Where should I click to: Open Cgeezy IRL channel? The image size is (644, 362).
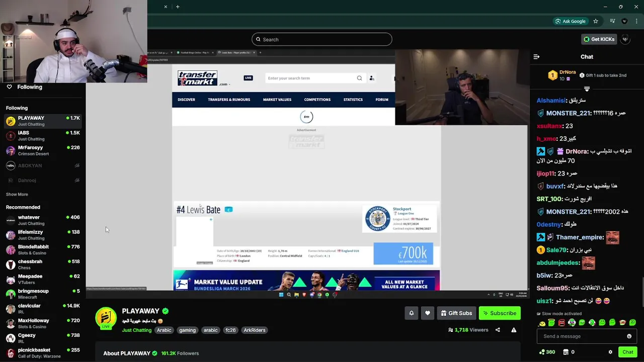coord(43,338)
